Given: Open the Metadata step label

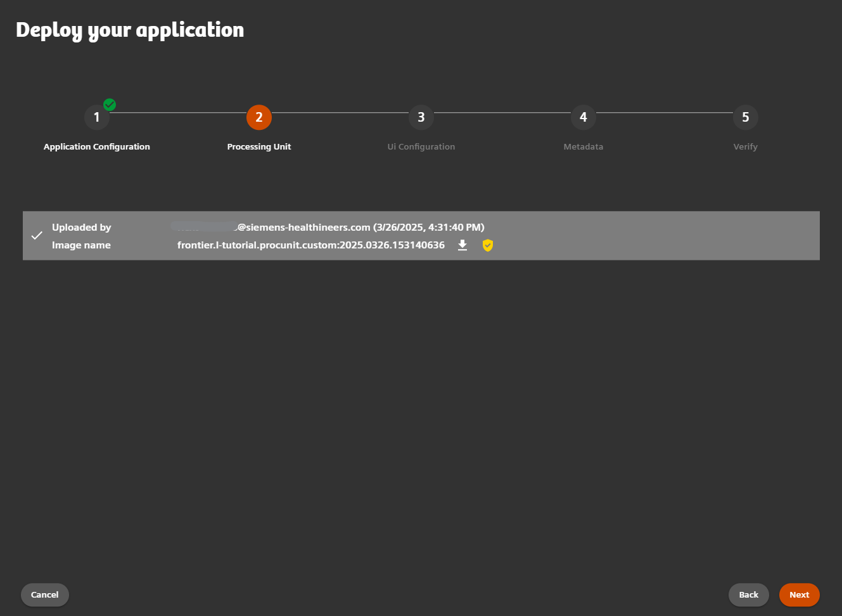Looking at the screenshot, I should pyautogui.click(x=583, y=146).
